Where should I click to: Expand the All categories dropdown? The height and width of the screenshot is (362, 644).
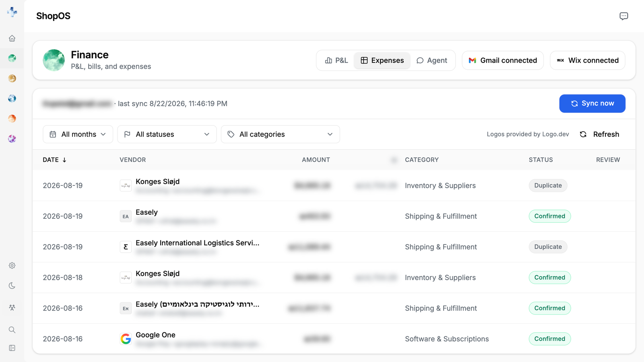[x=280, y=134]
